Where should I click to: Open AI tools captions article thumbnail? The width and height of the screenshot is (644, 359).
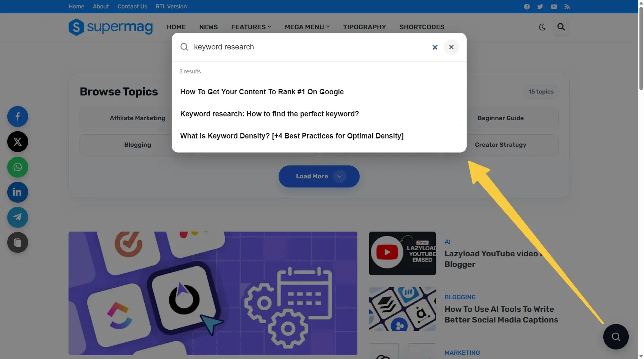[x=402, y=309]
